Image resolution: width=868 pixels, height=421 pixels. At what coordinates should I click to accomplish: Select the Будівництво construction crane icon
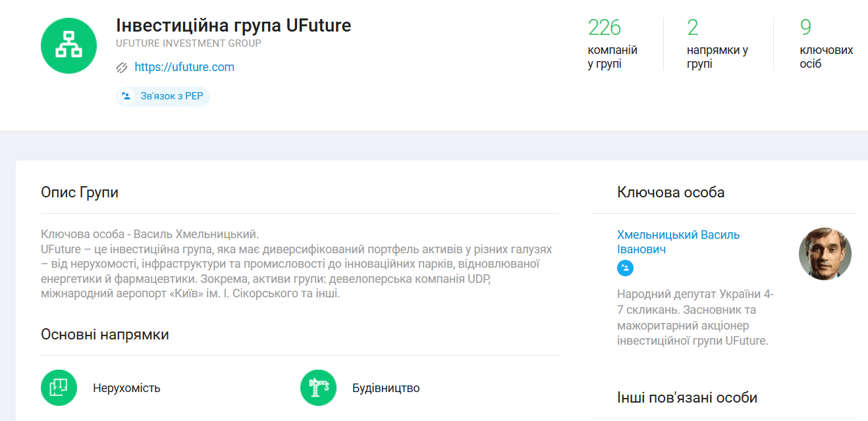coord(318,387)
